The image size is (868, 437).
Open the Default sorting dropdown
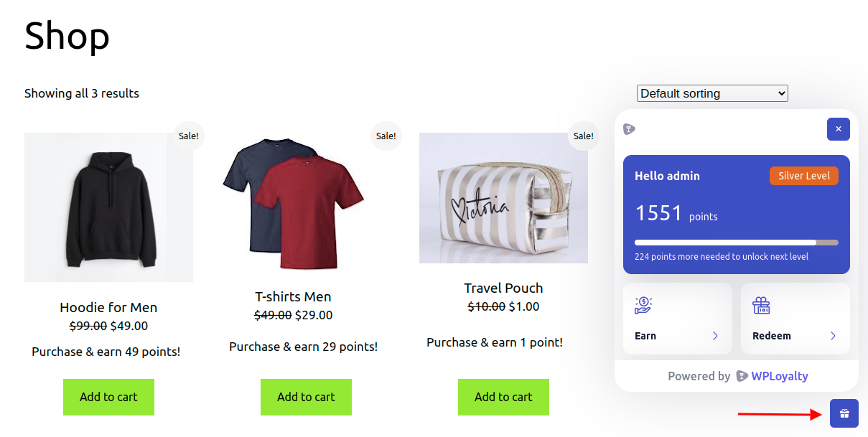pos(711,93)
